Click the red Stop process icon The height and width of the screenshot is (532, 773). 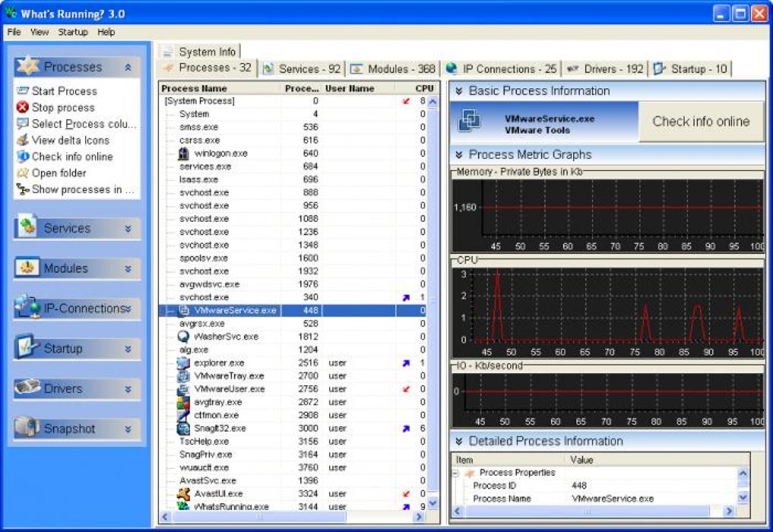tap(22, 108)
